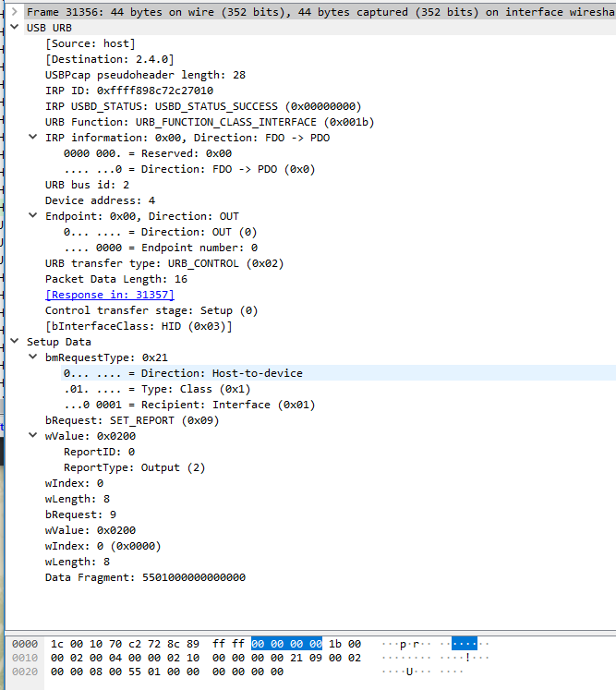Image resolution: width=616 pixels, height=690 pixels.
Task: Select the Reserved: 0x00 bit row
Action: pos(148,153)
